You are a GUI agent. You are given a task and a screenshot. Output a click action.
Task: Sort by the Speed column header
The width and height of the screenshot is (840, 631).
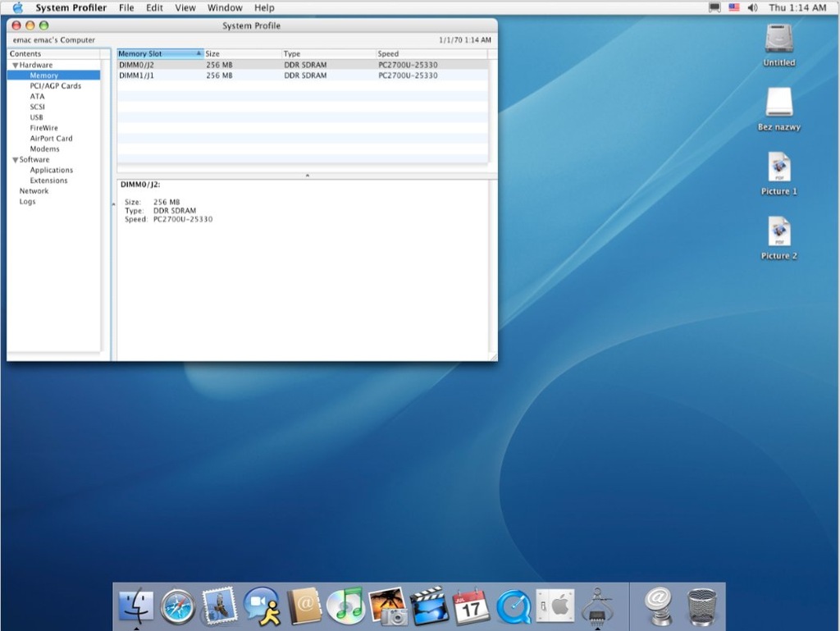431,53
